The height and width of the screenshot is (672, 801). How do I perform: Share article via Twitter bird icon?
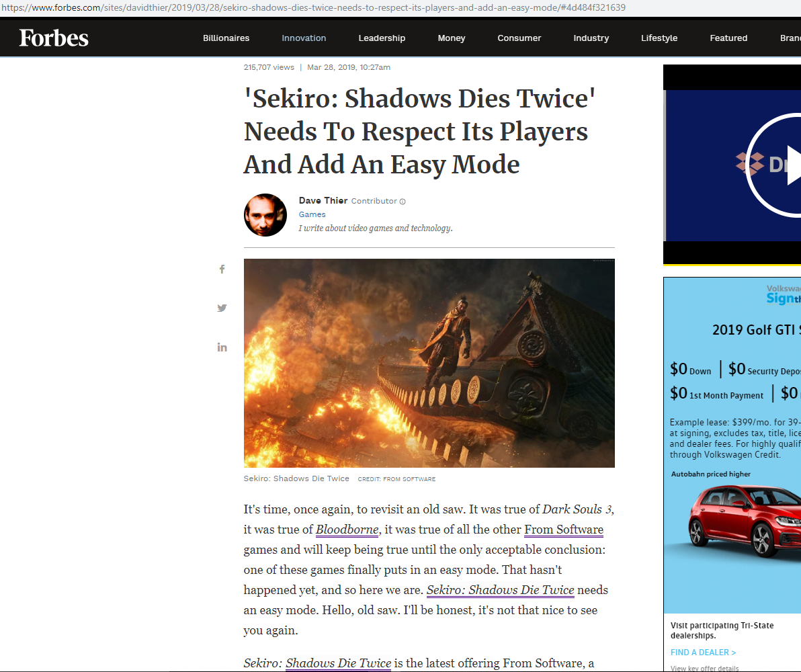point(222,308)
